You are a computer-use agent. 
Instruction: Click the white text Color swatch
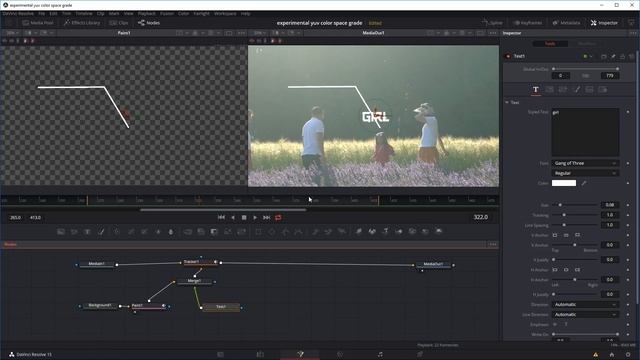[x=564, y=183]
